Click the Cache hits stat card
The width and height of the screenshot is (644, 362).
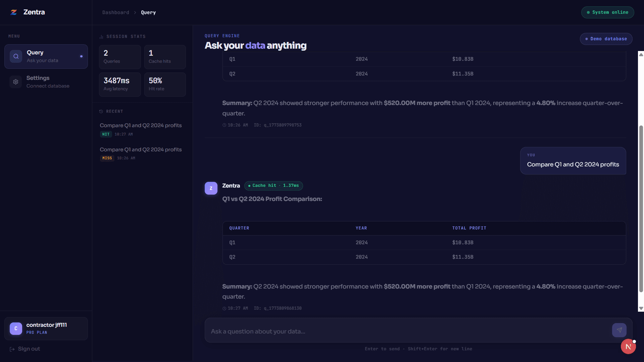click(165, 57)
